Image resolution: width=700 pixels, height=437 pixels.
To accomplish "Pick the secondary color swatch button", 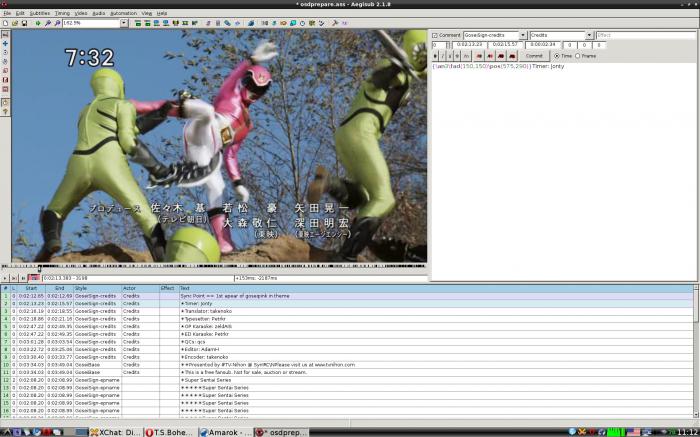I will click(x=490, y=56).
